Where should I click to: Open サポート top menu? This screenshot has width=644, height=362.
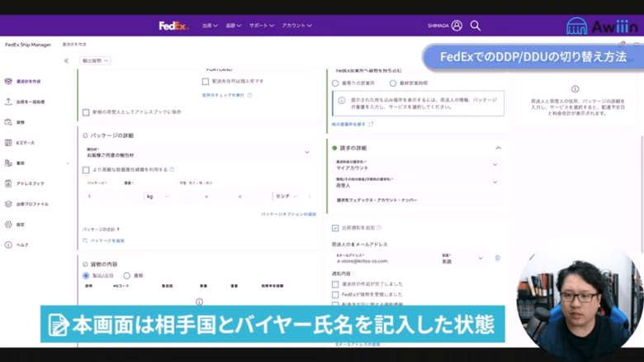click(x=261, y=26)
